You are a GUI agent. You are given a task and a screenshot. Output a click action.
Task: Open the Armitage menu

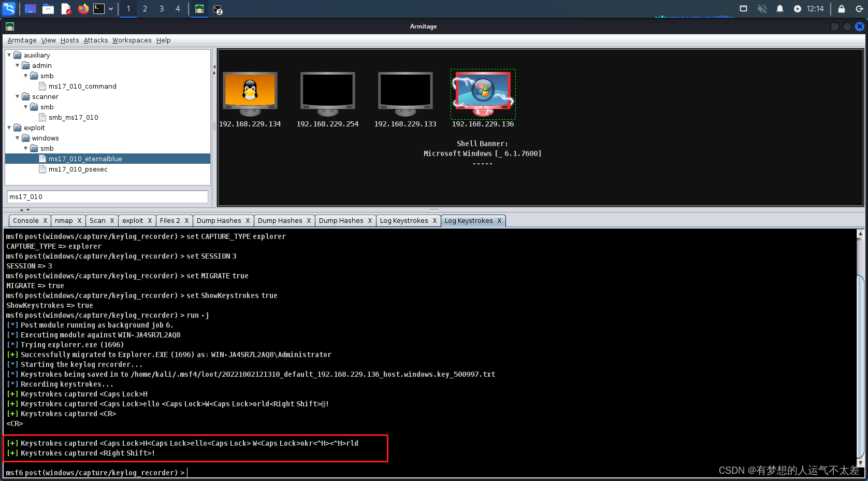pyautogui.click(x=22, y=40)
